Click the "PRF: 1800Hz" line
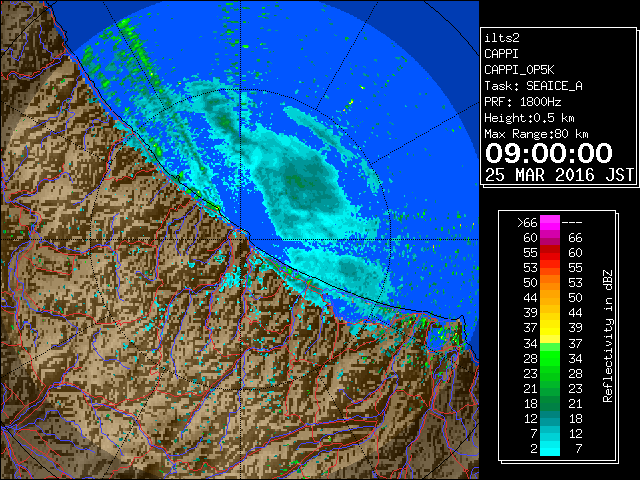The width and height of the screenshot is (640, 480). (522, 102)
